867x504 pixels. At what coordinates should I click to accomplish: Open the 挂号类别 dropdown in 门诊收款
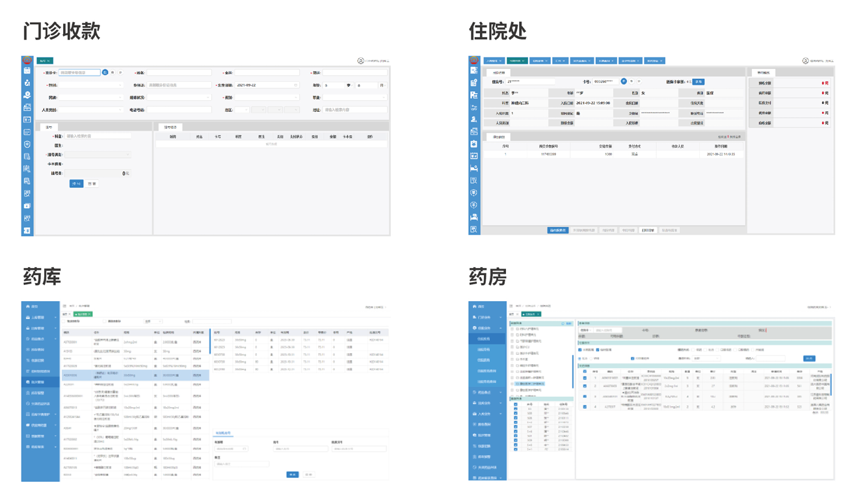point(98,155)
